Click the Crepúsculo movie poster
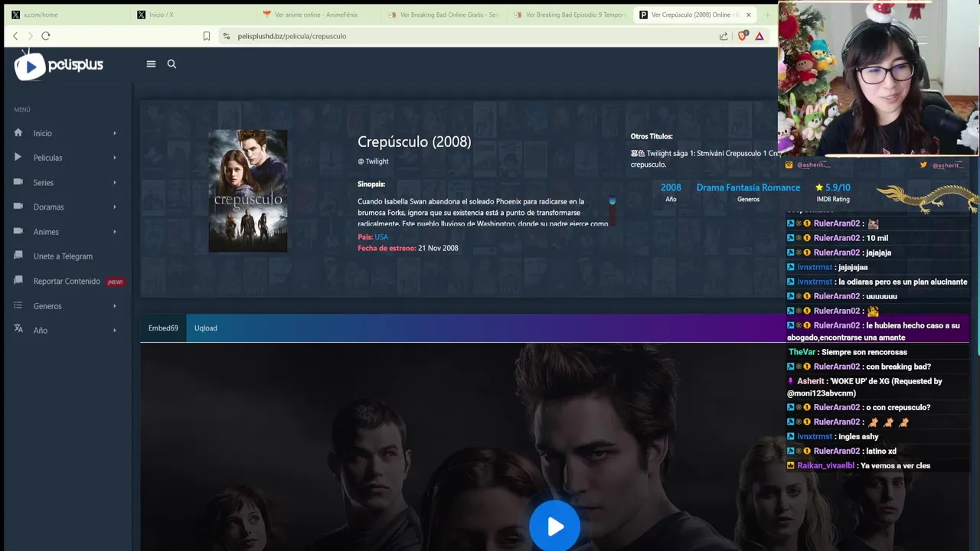 pyautogui.click(x=248, y=191)
